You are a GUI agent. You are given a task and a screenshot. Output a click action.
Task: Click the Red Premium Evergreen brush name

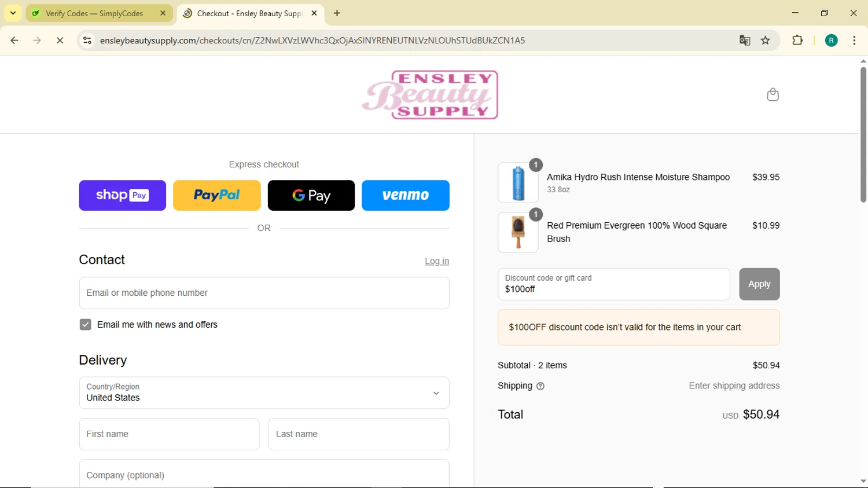click(x=637, y=232)
